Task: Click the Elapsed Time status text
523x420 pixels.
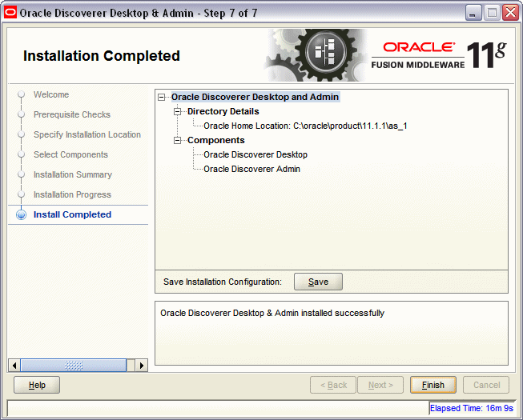Action: (x=471, y=408)
